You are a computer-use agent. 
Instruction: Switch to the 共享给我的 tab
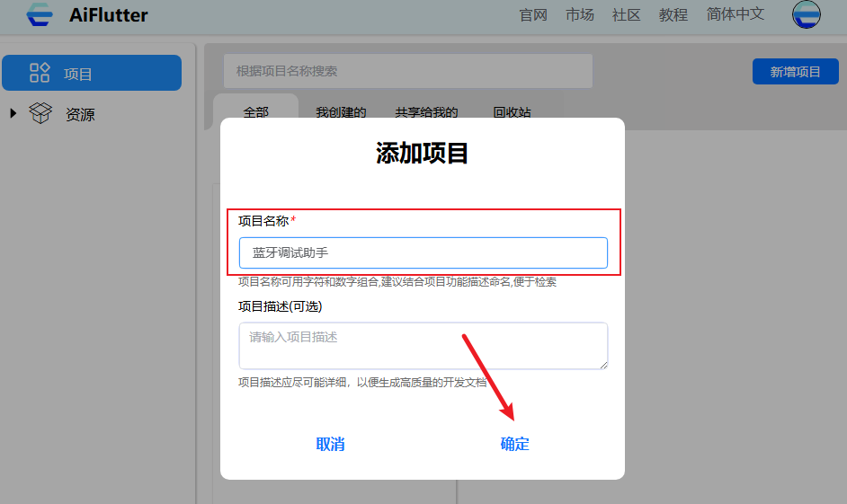[x=426, y=112]
